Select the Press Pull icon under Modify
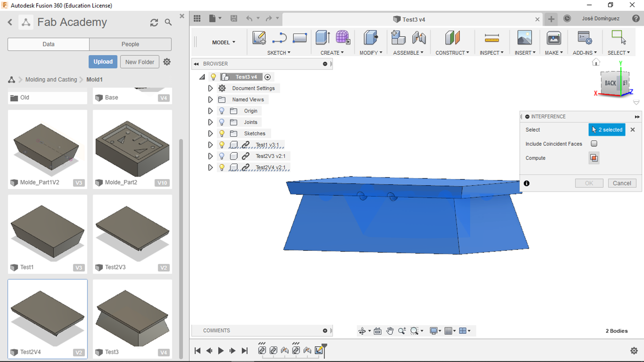Image resolution: width=644 pixels, height=362 pixels. [x=371, y=38]
